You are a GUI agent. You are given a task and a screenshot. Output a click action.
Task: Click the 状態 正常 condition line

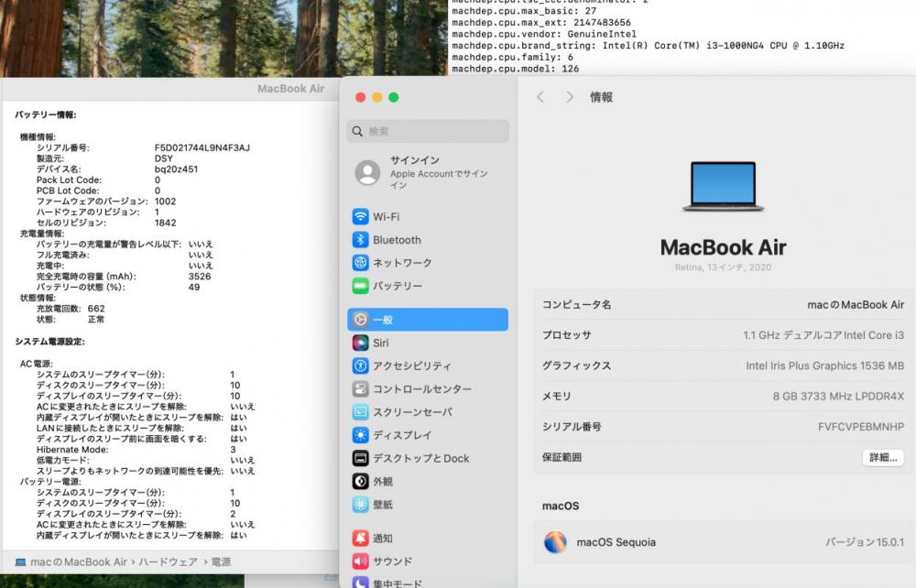point(71,319)
